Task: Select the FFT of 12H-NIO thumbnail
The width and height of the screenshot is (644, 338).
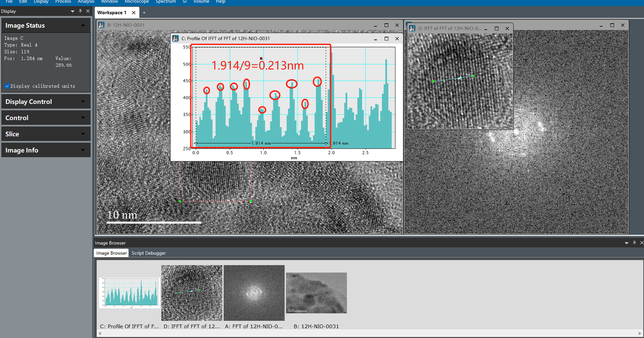Action: [254, 292]
